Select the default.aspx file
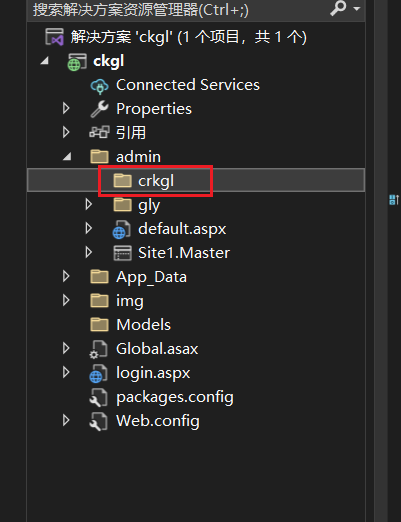 click(x=182, y=229)
